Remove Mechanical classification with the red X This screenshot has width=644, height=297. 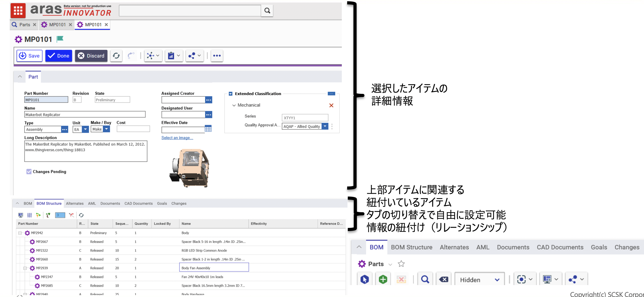pos(331,105)
